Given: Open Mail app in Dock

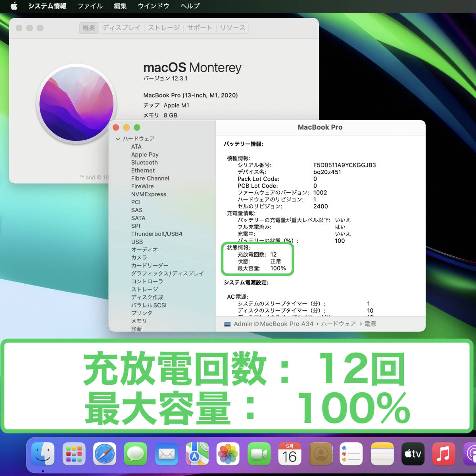Looking at the screenshot, I should click(x=167, y=454).
